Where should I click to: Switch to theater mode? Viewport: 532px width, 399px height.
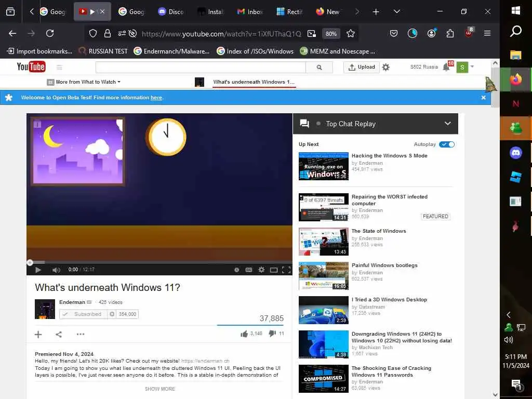274,270
